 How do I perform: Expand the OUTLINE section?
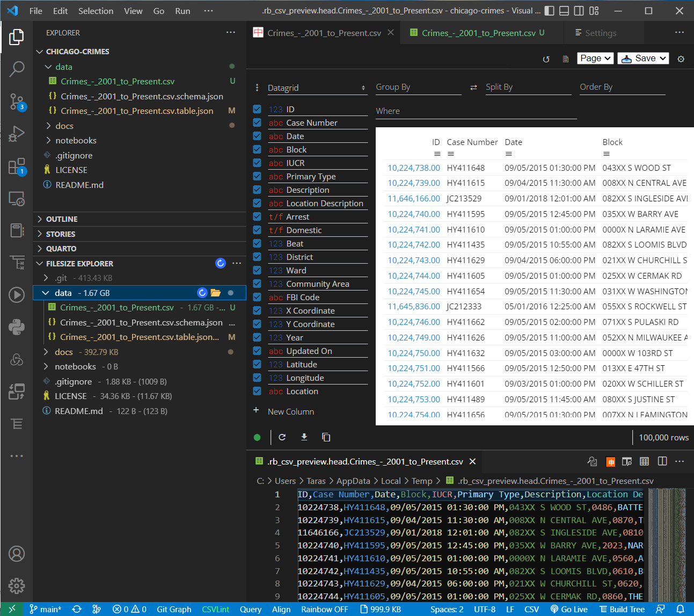click(x=61, y=219)
